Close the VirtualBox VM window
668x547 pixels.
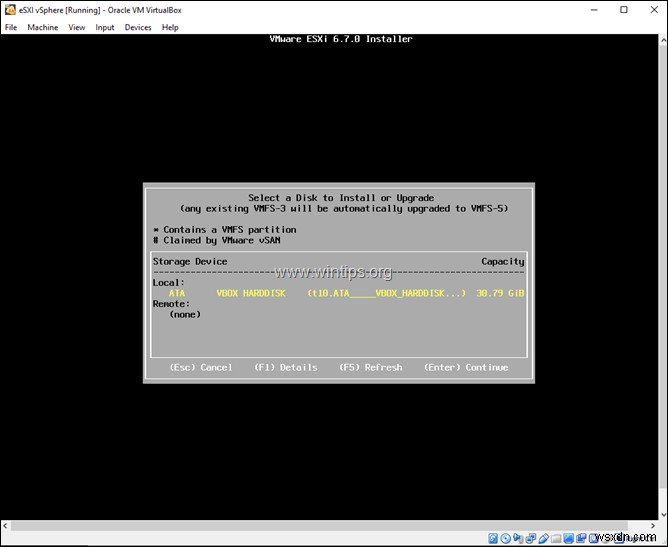[x=654, y=10]
